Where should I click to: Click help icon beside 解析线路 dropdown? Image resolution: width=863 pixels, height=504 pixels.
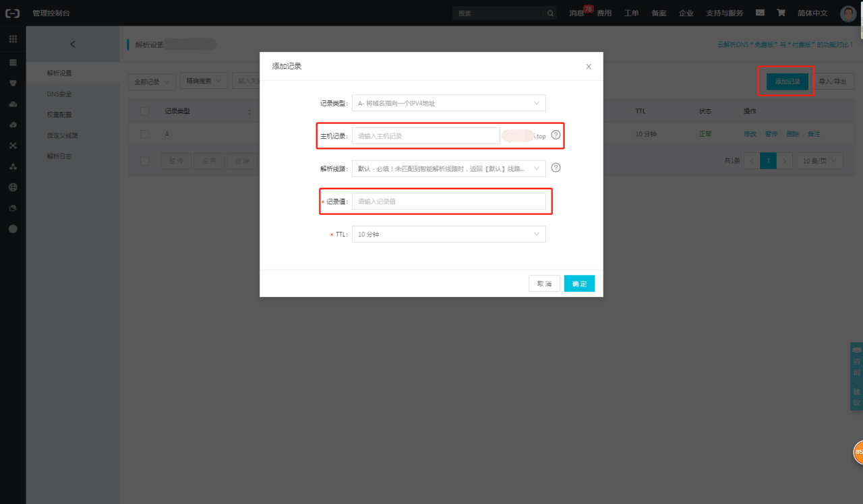click(x=556, y=168)
